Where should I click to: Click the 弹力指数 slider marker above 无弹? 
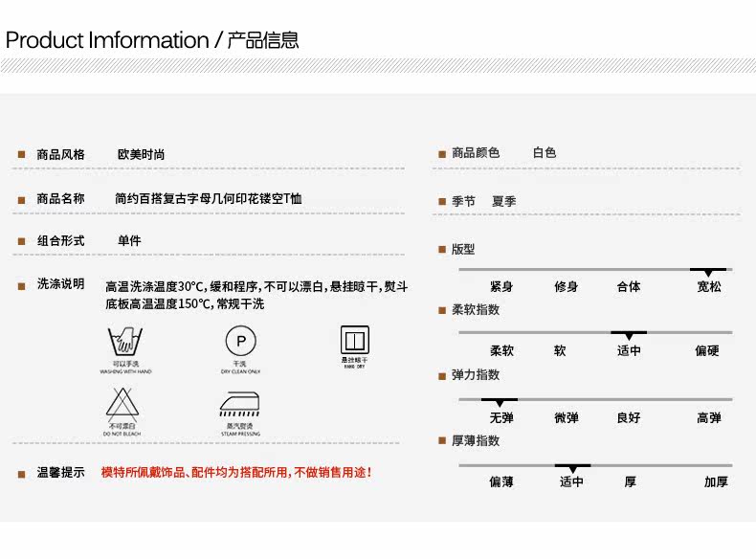tap(500, 402)
